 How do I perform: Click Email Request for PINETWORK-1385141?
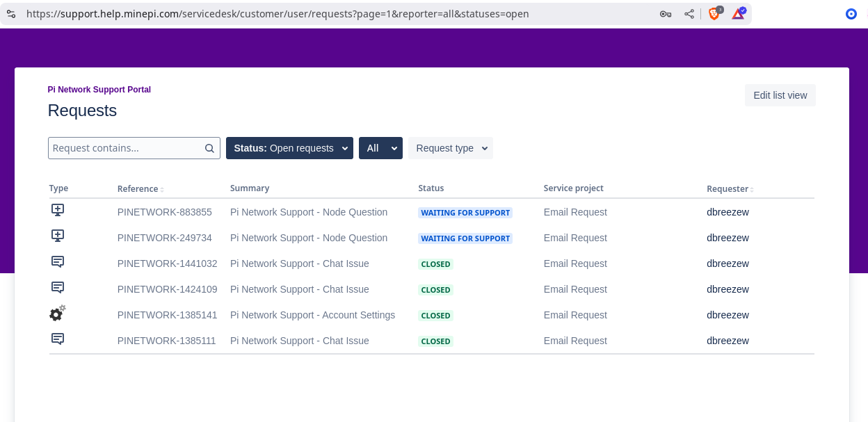coord(575,315)
